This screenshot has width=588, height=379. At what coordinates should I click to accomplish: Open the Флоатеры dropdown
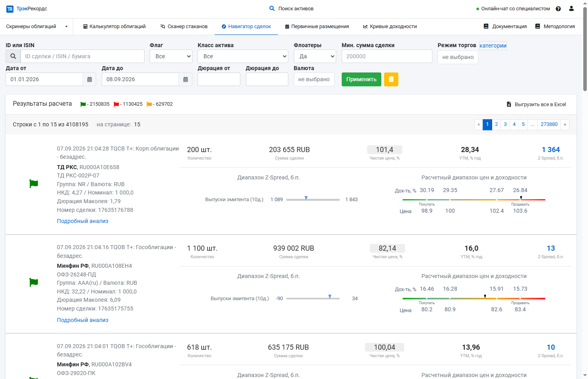[x=315, y=56]
